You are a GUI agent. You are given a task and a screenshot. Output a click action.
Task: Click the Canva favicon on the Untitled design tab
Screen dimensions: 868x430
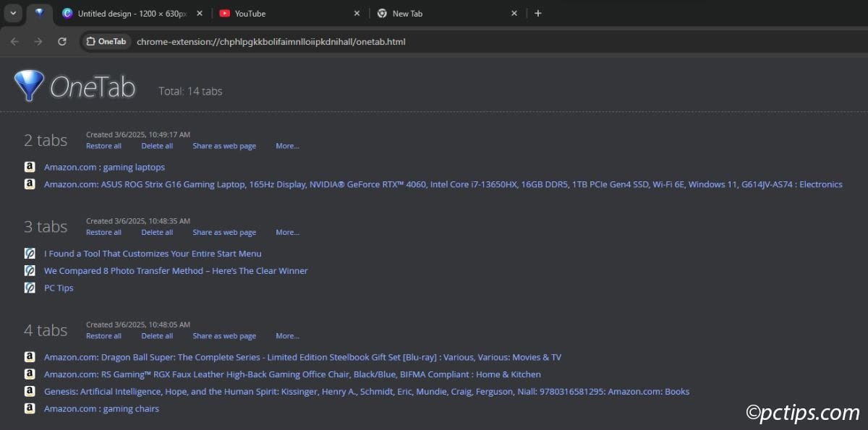(68, 13)
